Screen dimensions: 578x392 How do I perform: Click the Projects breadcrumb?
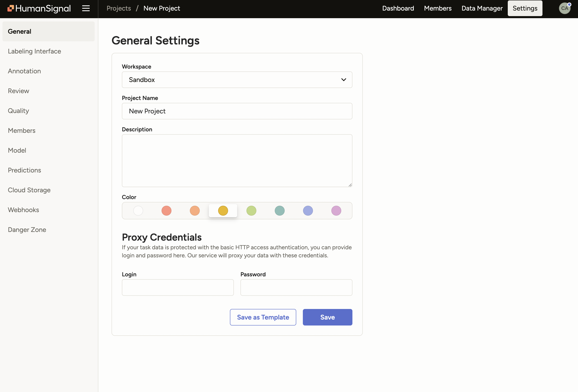(118, 8)
